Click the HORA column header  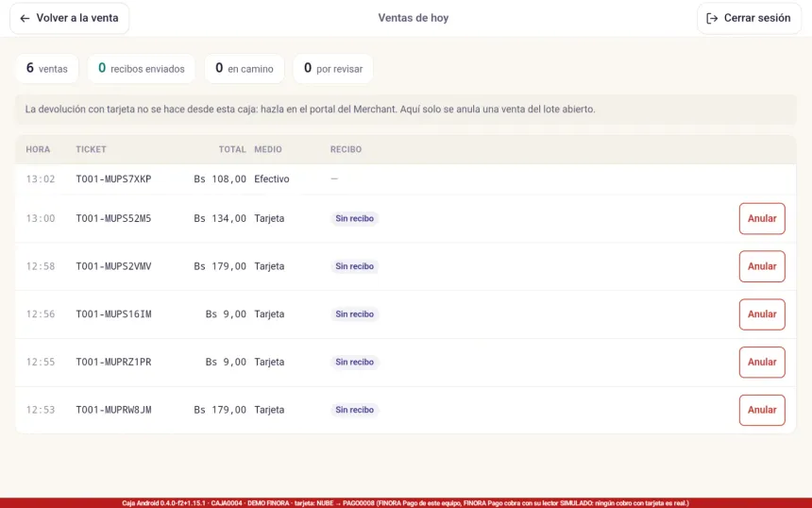pos(38,149)
